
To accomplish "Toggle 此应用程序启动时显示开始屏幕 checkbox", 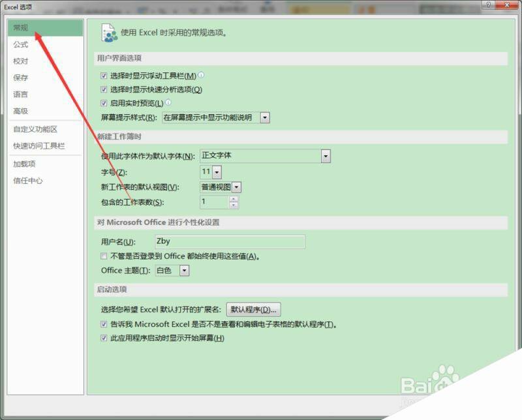I will point(104,338).
